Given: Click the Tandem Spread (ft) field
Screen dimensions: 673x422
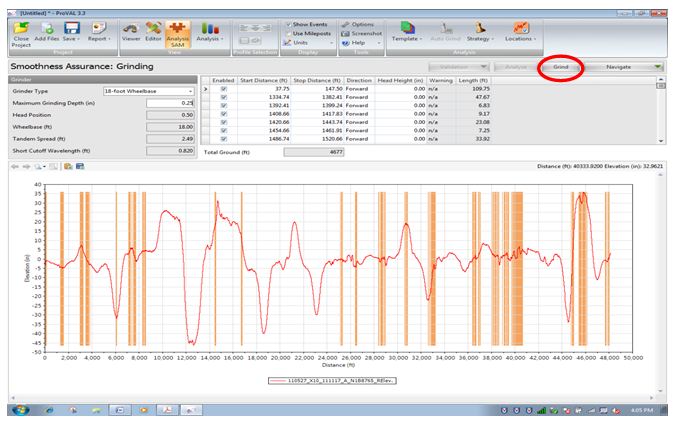Looking at the screenshot, I should [x=170, y=139].
